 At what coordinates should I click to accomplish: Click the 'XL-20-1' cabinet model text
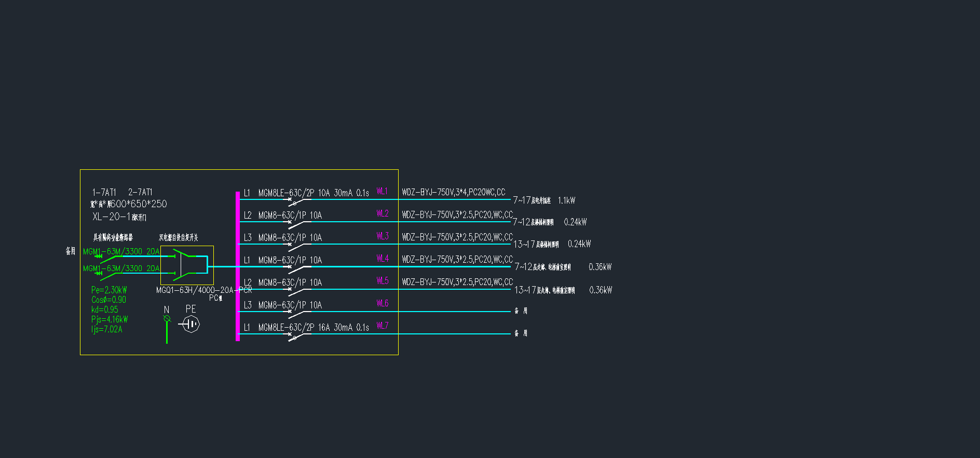coord(111,217)
